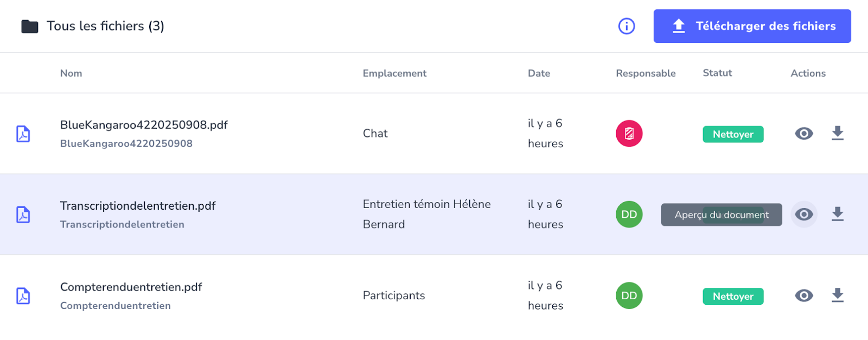
Task: Download Compterenduentretien.pdf file
Action: coord(838,295)
